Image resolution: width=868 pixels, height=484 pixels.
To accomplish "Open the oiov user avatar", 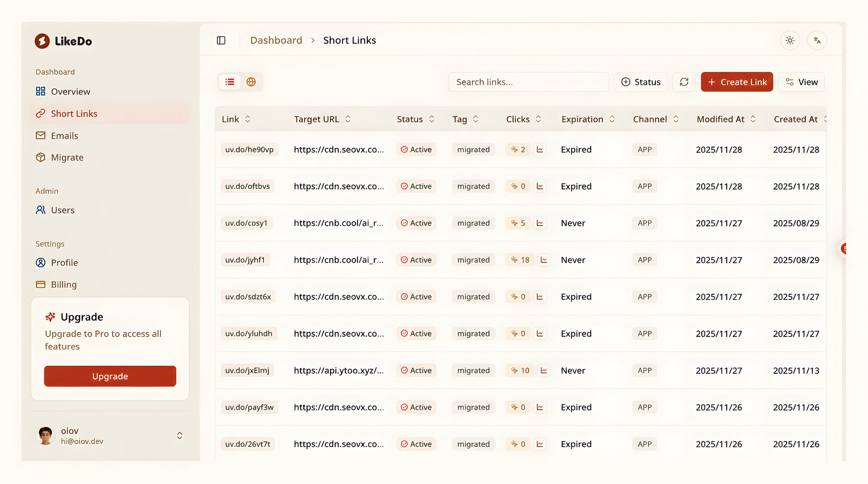I will click(x=45, y=436).
